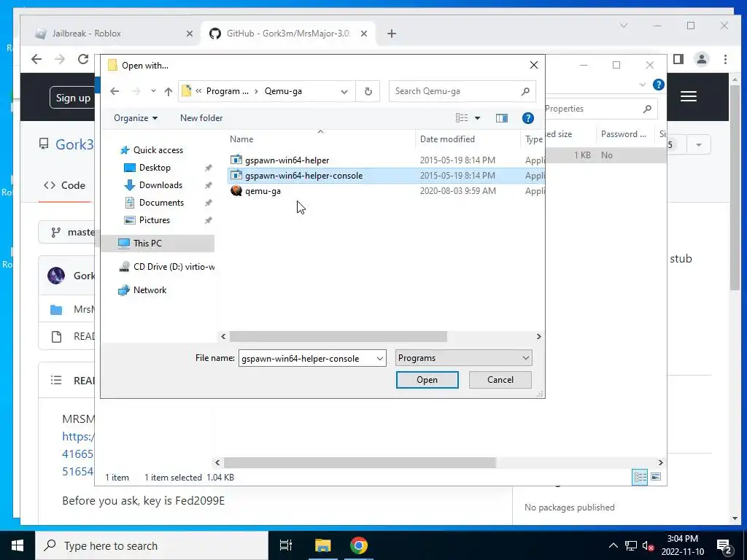Click archive window search magnifier

point(647,109)
